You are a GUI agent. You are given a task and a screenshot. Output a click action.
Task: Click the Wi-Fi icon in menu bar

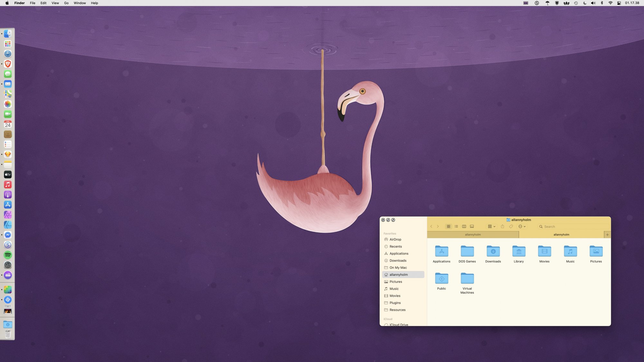[x=610, y=3]
